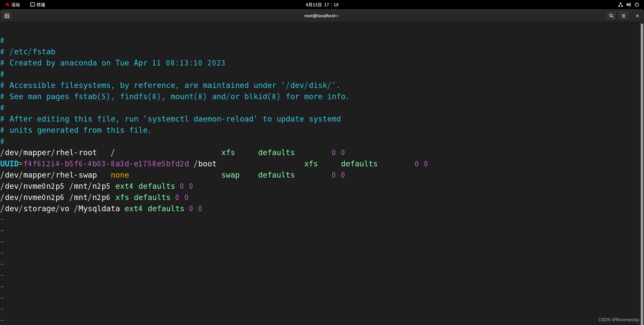
Task: Click the '# /etc/fstab' comment line
Action: [28, 52]
